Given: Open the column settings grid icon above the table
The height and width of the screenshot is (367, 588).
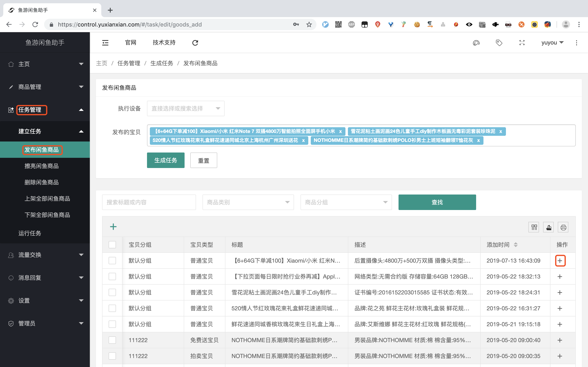Looking at the screenshot, I should point(534,227).
